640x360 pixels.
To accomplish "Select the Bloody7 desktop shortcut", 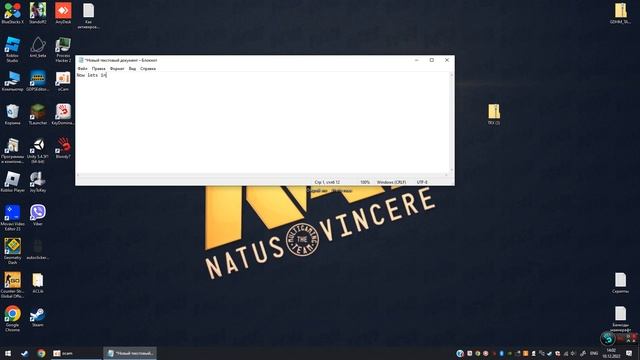I will click(x=63, y=148).
